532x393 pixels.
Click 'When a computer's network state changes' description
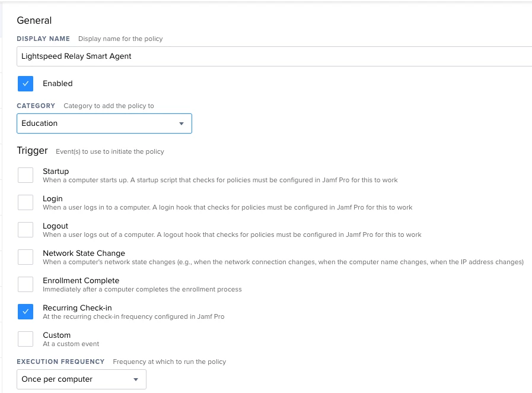coord(283,262)
